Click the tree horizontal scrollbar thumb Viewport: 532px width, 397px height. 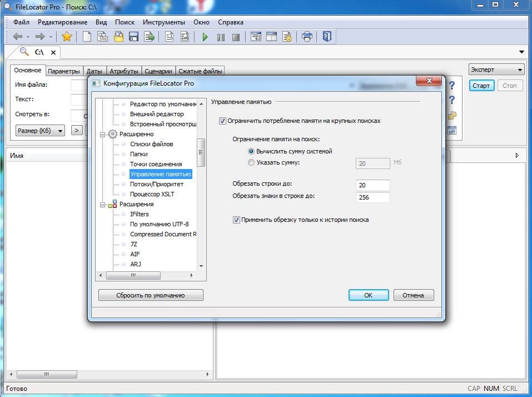[x=133, y=276]
